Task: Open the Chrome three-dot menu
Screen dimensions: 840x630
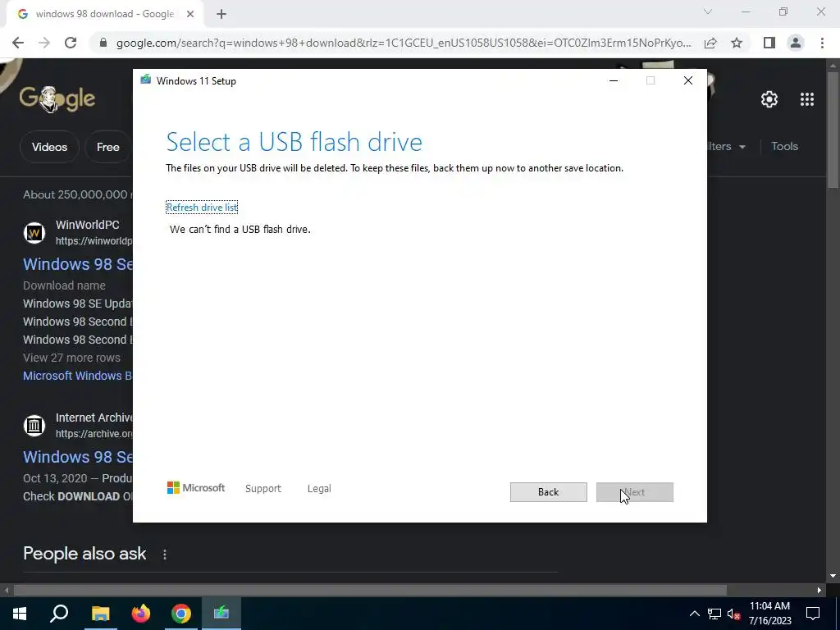Action: 822,43
